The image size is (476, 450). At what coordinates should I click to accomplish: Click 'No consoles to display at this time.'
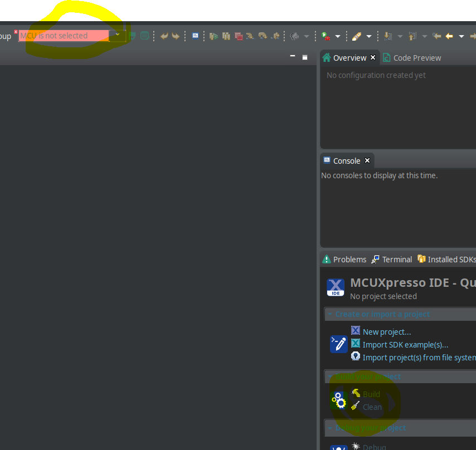(x=380, y=175)
